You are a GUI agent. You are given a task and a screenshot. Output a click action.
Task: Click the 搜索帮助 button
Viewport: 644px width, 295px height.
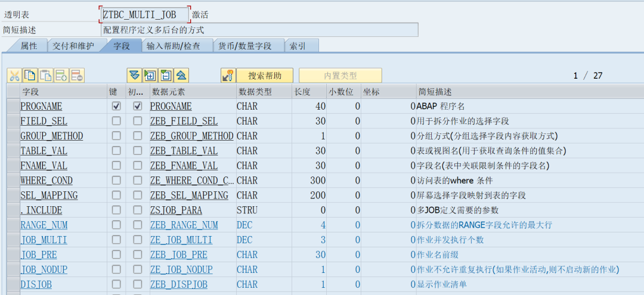[x=265, y=76]
